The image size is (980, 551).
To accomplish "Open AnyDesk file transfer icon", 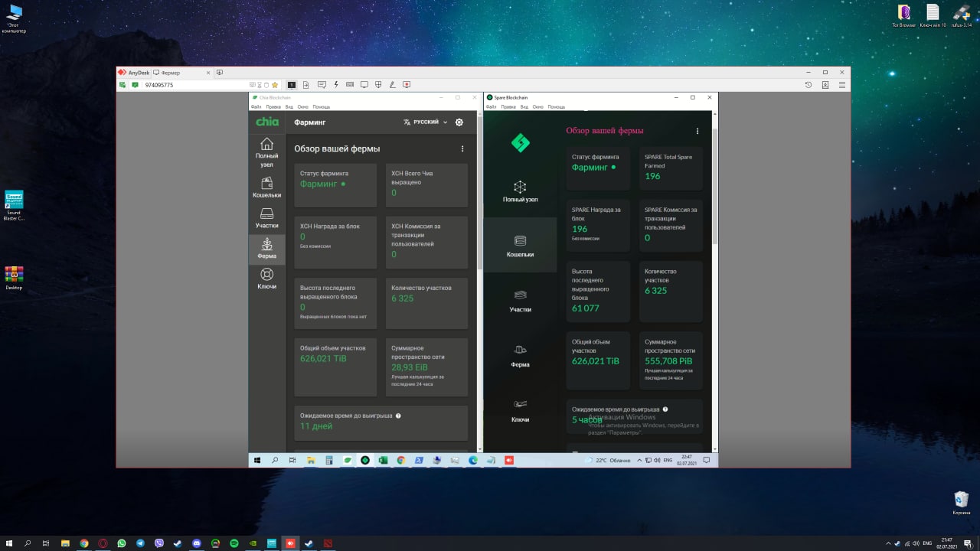I will point(305,84).
